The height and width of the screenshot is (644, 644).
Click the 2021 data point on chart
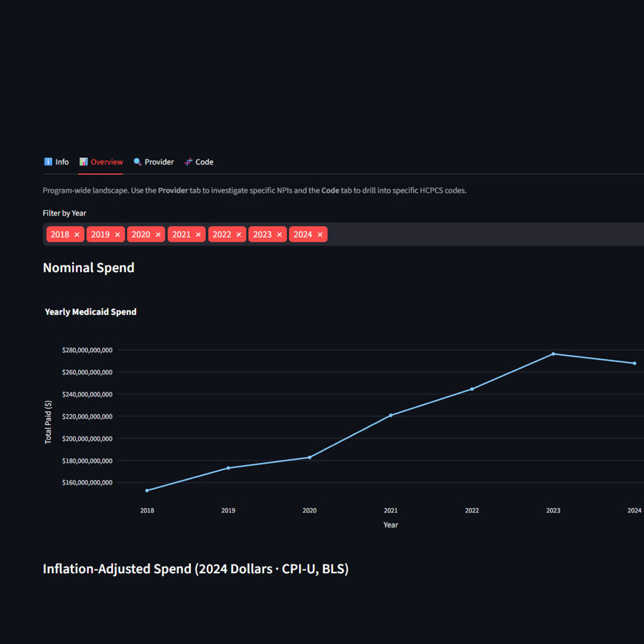coord(391,415)
